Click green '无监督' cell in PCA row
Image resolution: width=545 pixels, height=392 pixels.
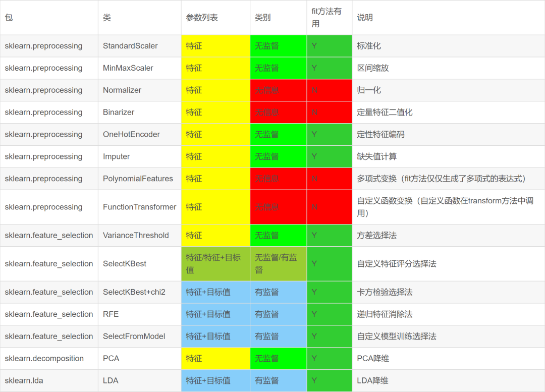(x=279, y=358)
